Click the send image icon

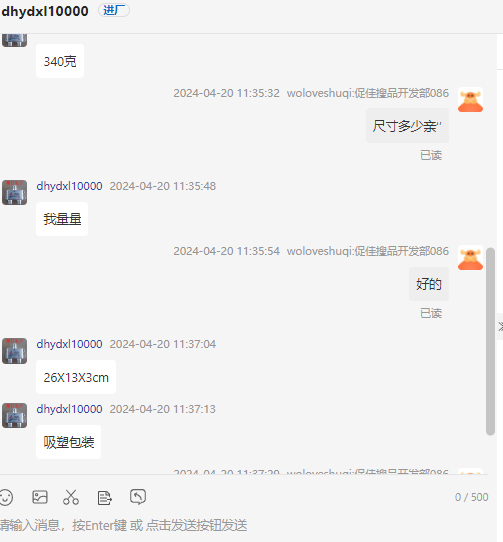tap(40, 497)
